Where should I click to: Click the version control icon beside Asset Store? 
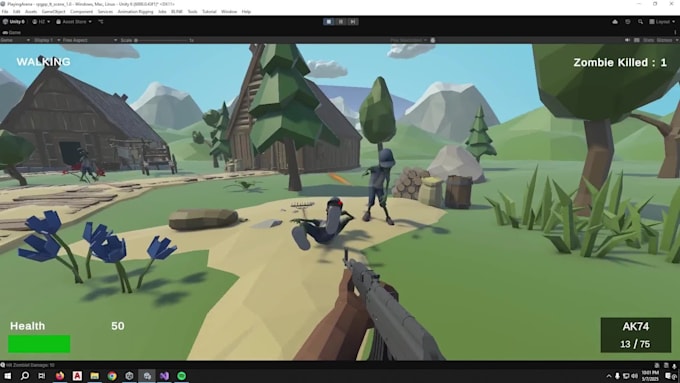tap(101, 22)
